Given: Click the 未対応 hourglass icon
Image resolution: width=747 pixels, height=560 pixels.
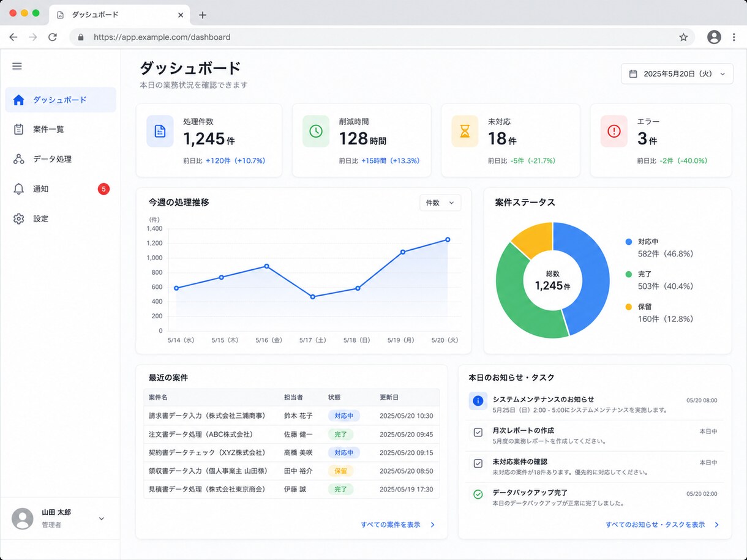Looking at the screenshot, I should coord(465,131).
